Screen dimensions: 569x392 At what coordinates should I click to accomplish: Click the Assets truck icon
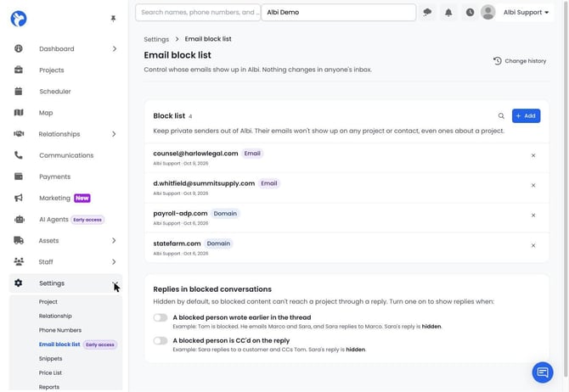click(19, 240)
